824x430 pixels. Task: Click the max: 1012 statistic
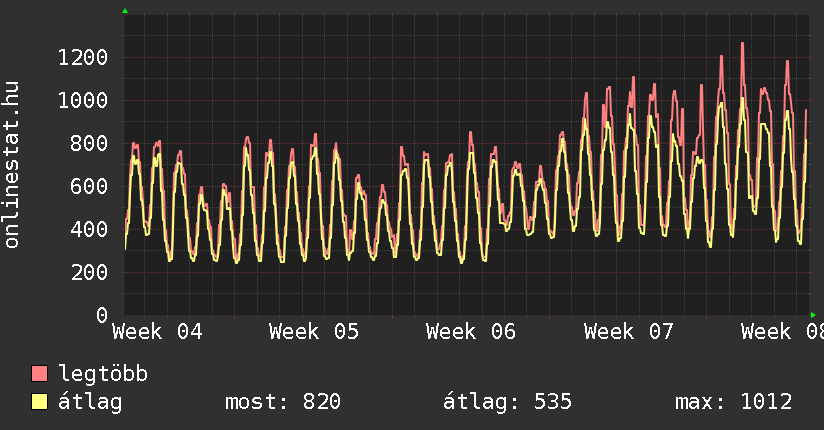click(733, 402)
